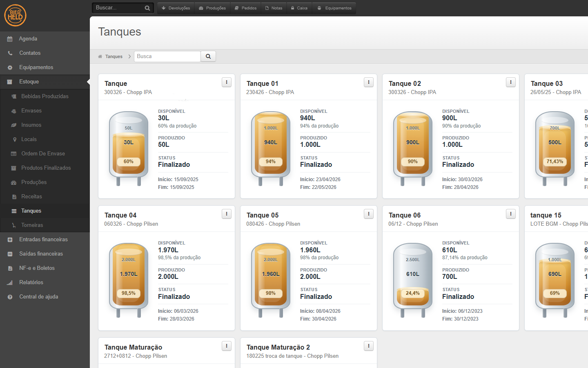The height and width of the screenshot is (368, 588).
Task: Expand Entradas financeiras in the sidebar
Action: click(45, 240)
